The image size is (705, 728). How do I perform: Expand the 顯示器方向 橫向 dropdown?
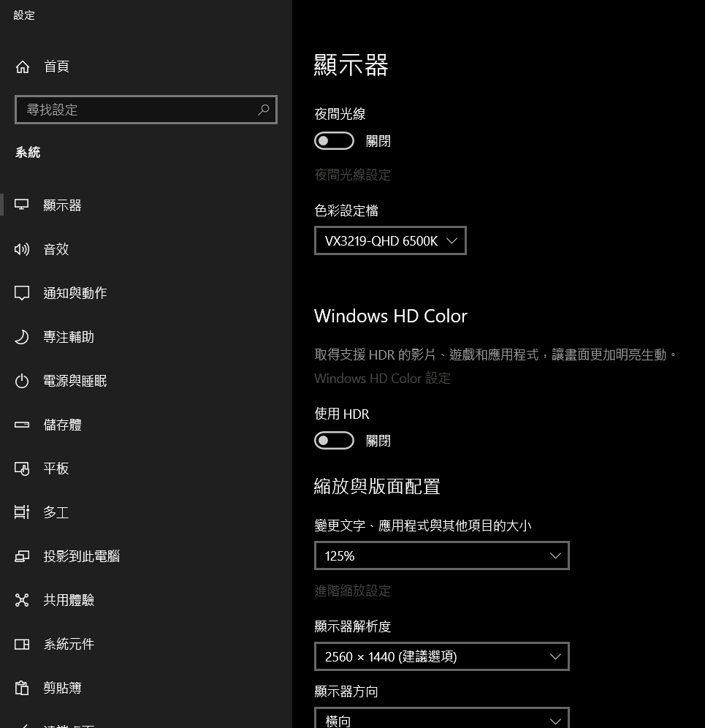442,718
